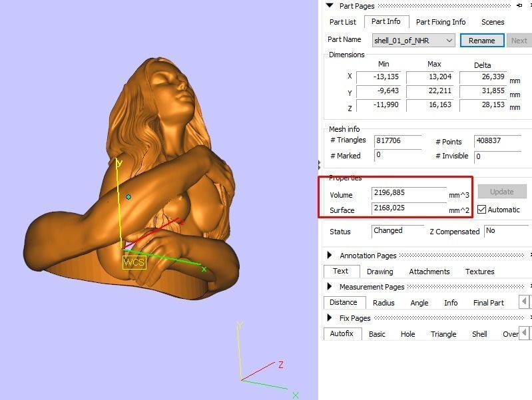
Task: Select the Part Info tab
Action: pyautogui.click(x=386, y=22)
